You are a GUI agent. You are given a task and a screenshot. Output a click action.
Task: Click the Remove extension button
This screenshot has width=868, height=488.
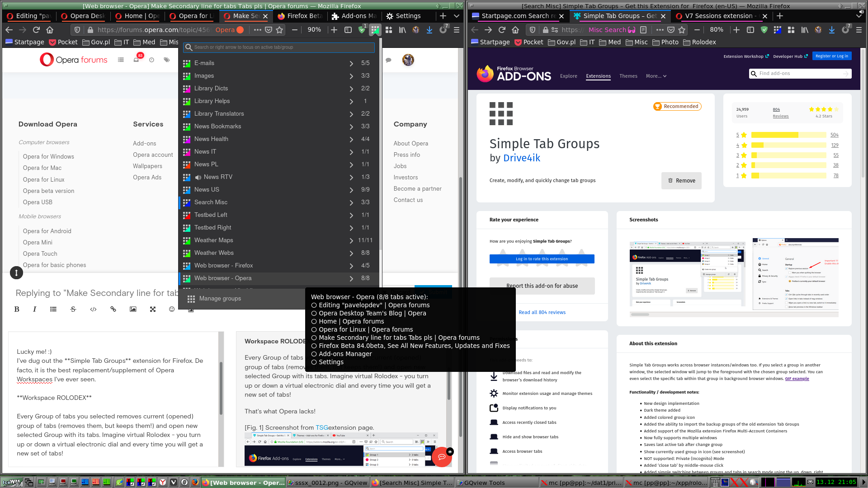coord(681,181)
